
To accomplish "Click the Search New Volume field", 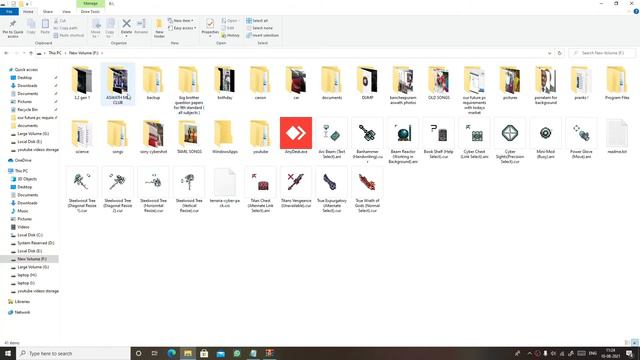I will (602, 53).
